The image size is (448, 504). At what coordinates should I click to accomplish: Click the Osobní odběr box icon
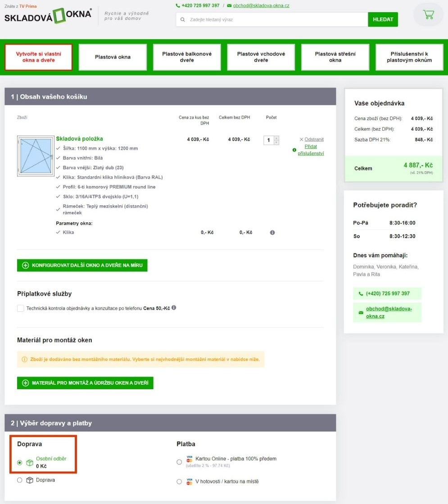pos(29,462)
